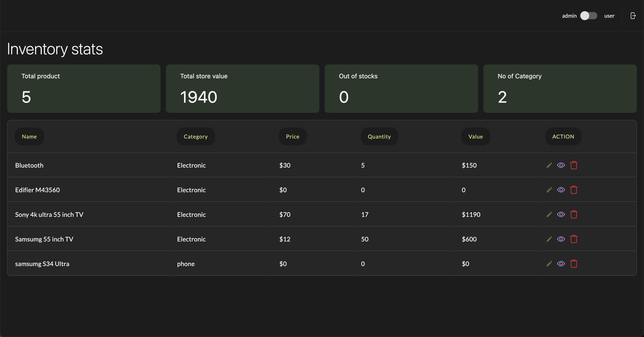Viewport: 644px width, 337px height.
Task: Edit the samsumg S34 Ultra entry
Action: coord(549,263)
